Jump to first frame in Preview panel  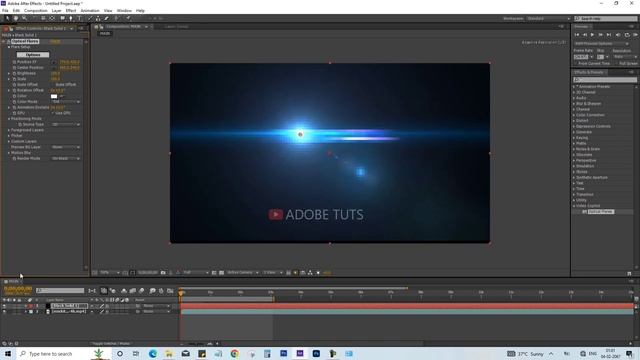577,35
